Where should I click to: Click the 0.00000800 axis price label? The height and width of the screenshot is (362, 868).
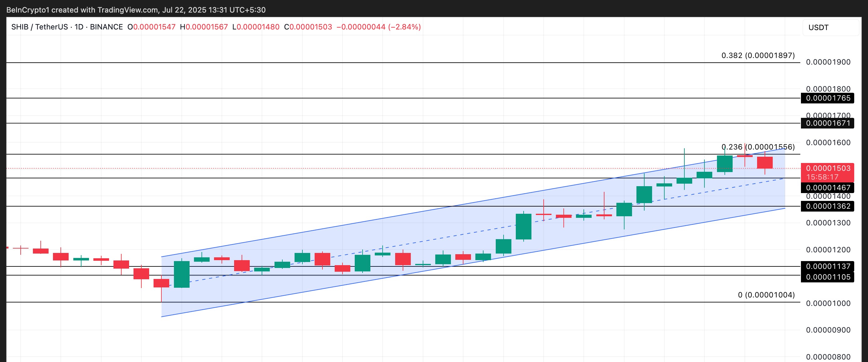(x=828, y=357)
